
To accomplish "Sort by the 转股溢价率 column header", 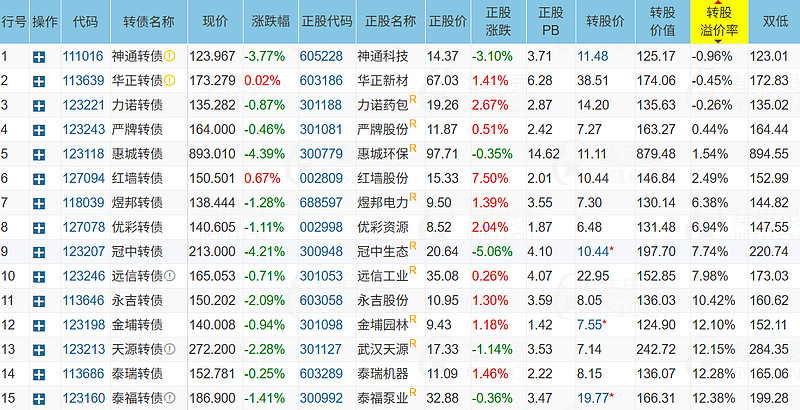I will pos(719,21).
